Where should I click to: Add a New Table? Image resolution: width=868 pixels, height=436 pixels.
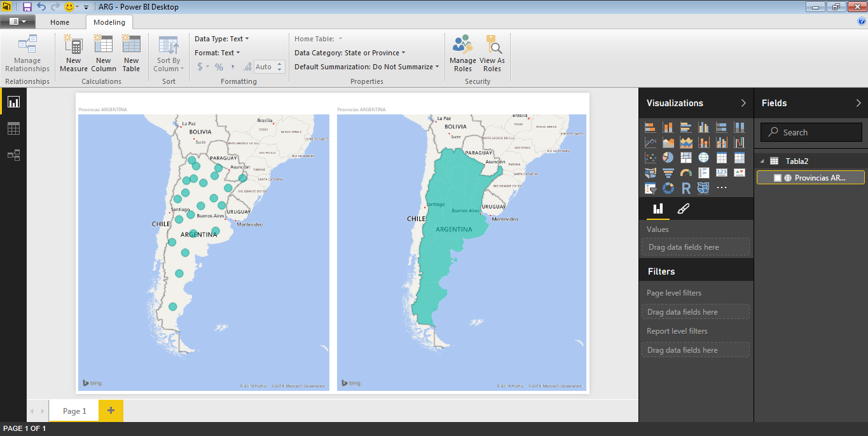pyautogui.click(x=131, y=53)
